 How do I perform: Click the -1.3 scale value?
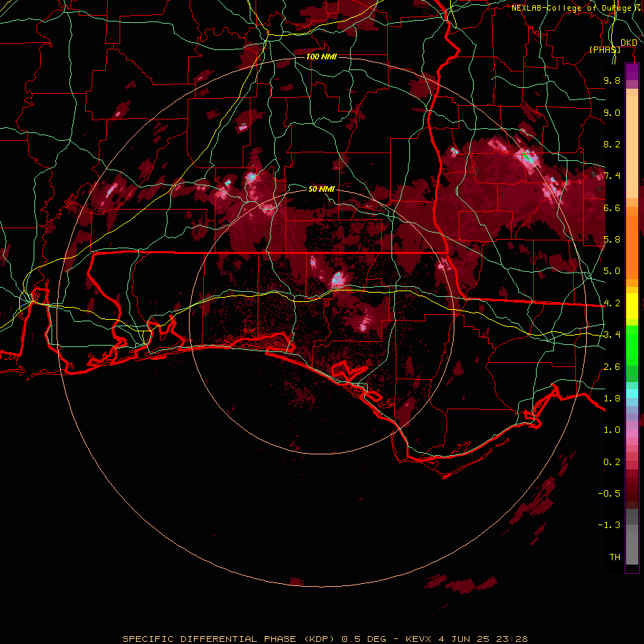(609, 525)
